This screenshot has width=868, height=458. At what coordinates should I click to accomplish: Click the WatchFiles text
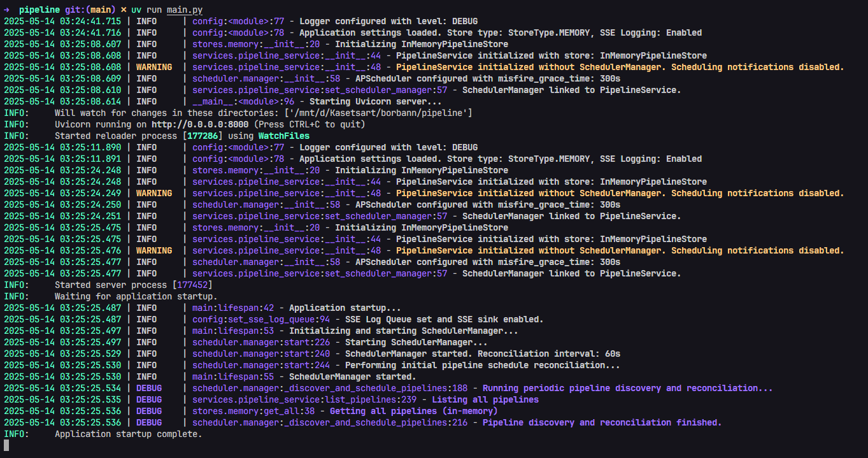coord(283,136)
